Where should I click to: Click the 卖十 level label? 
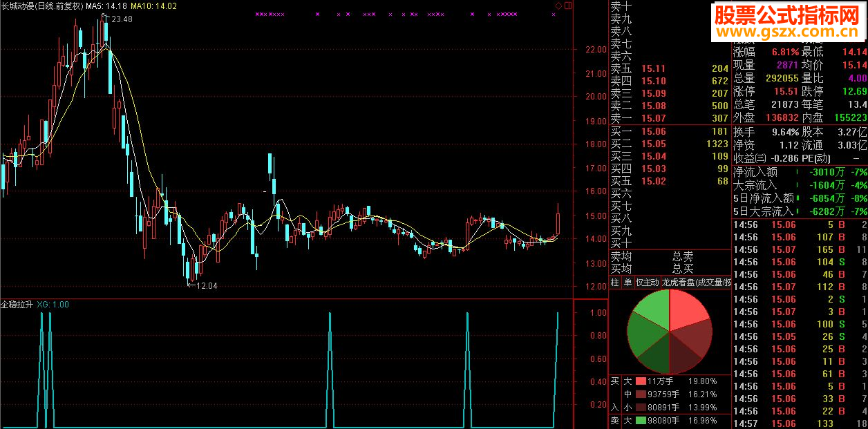[621, 6]
